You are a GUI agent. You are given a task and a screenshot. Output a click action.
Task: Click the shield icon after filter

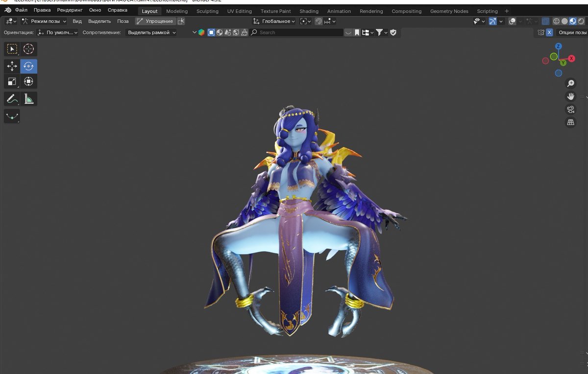393,32
